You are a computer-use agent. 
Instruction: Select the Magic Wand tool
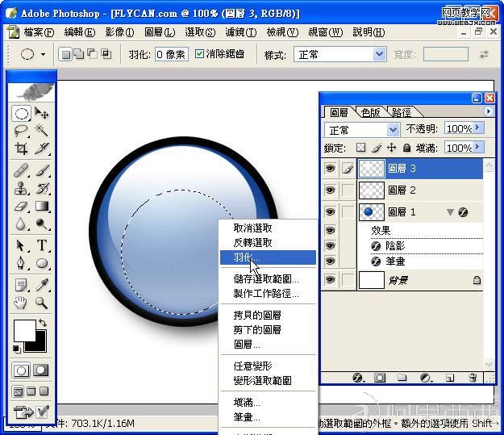42,131
